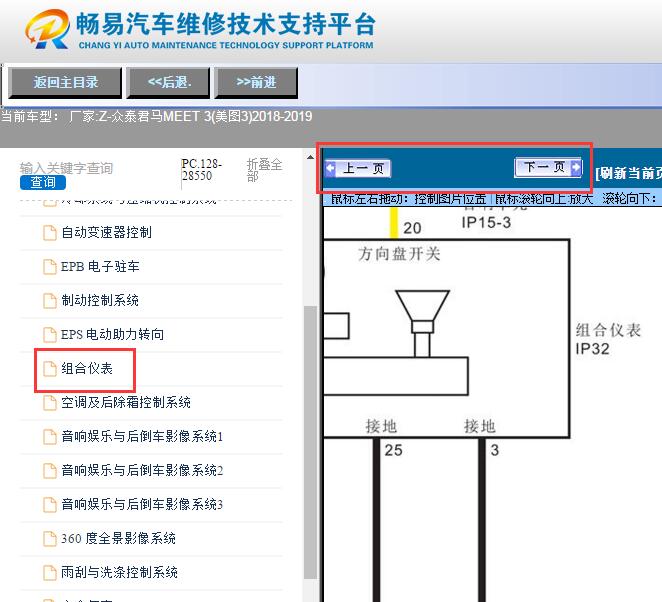This screenshot has height=602, width=662.
Task: Click document icon next to 雨刮与洗涤控制系统
Action: pyautogui.click(x=50, y=573)
